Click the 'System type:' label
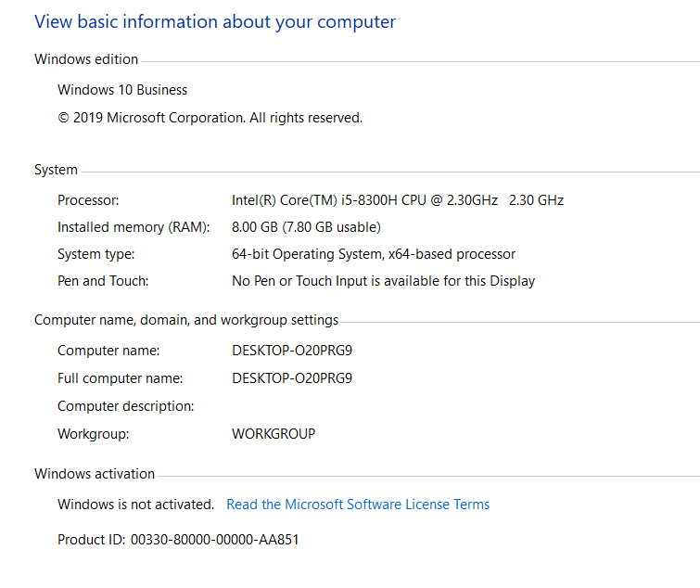This screenshot has width=700, height=588. 96,254
